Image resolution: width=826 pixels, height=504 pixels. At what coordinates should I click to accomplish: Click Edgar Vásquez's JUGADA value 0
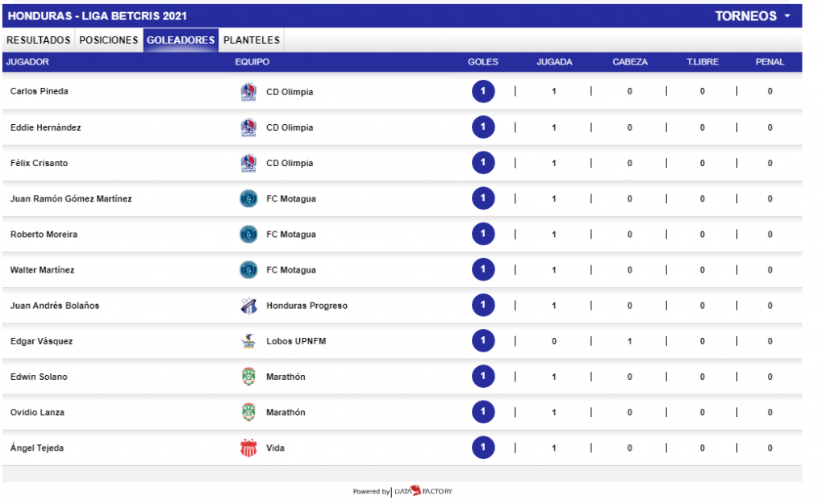[553, 341]
